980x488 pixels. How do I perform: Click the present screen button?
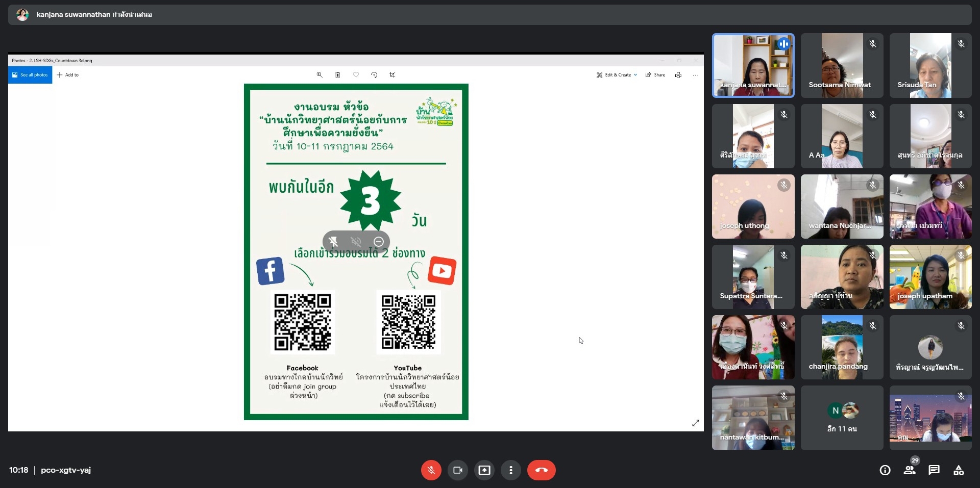(x=484, y=470)
